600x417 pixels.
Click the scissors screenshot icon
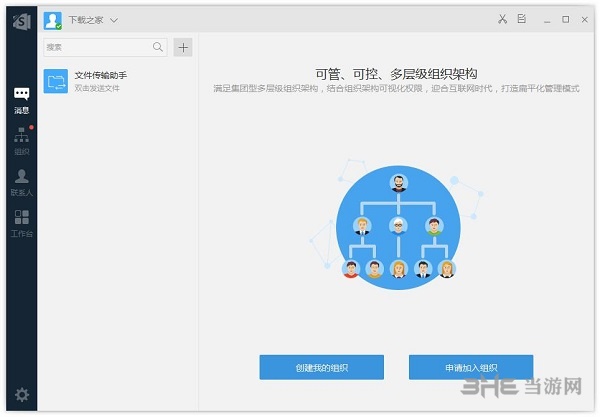pyautogui.click(x=503, y=19)
